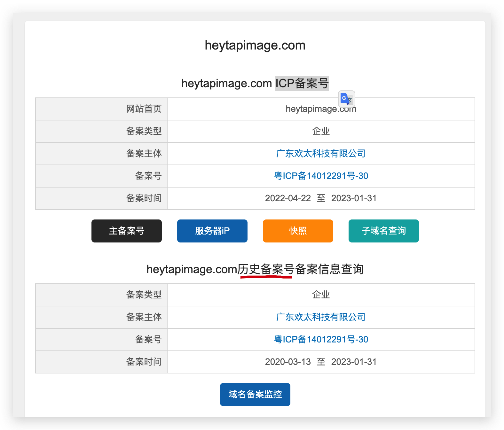Click the 服务器iP blue button
The height and width of the screenshot is (430, 504).
coord(212,231)
